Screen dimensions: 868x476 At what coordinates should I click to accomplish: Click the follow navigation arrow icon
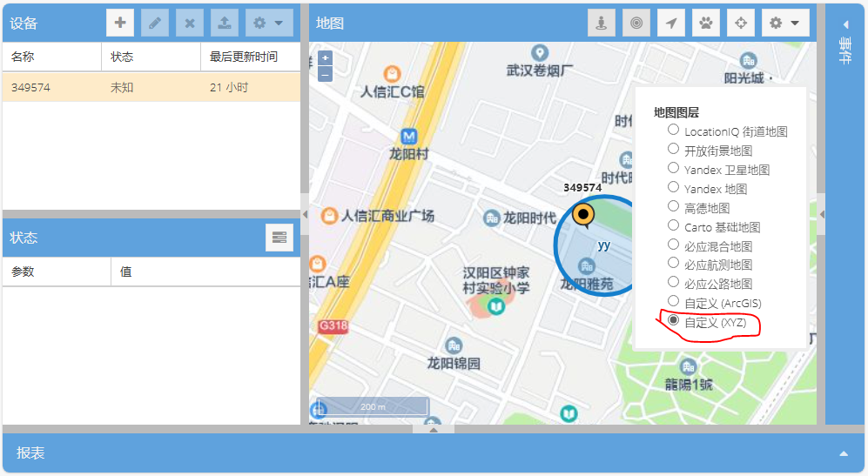pyautogui.click(x=671, y=23)
